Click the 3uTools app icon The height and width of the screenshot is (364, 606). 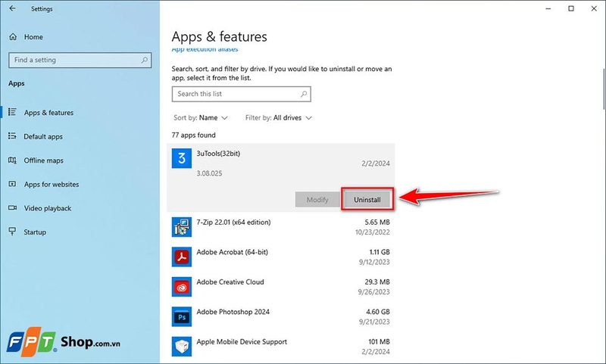point(182,158)
